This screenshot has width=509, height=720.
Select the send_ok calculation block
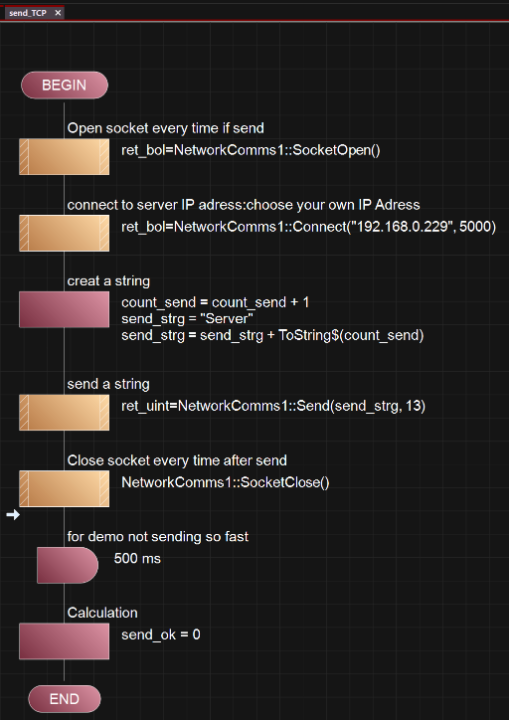64,641
